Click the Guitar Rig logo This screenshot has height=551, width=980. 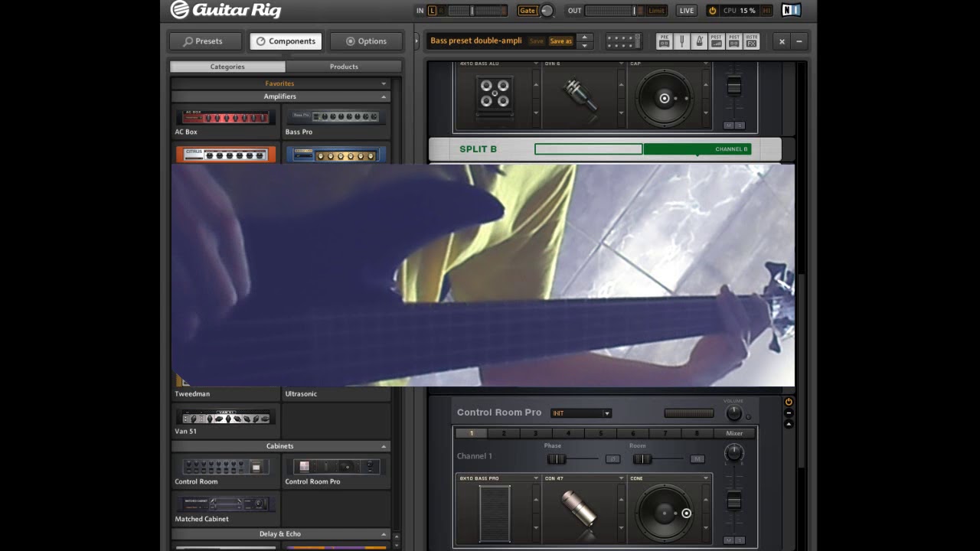click(226, 10)
